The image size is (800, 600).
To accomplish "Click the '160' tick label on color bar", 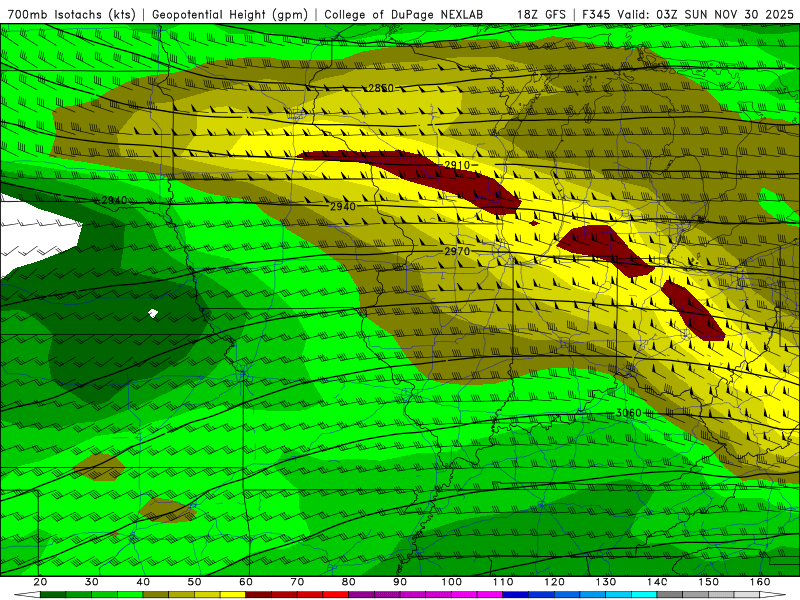I will (x=760, y=582).
